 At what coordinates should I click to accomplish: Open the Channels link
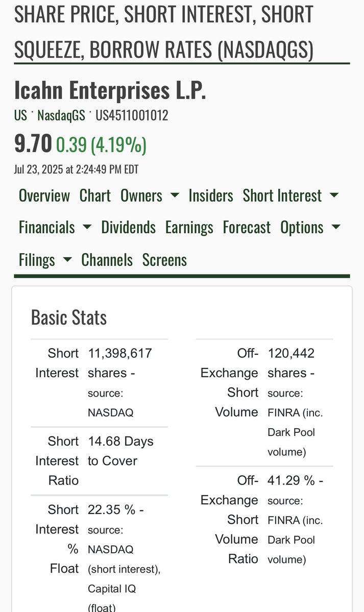[x=107, y=260]
